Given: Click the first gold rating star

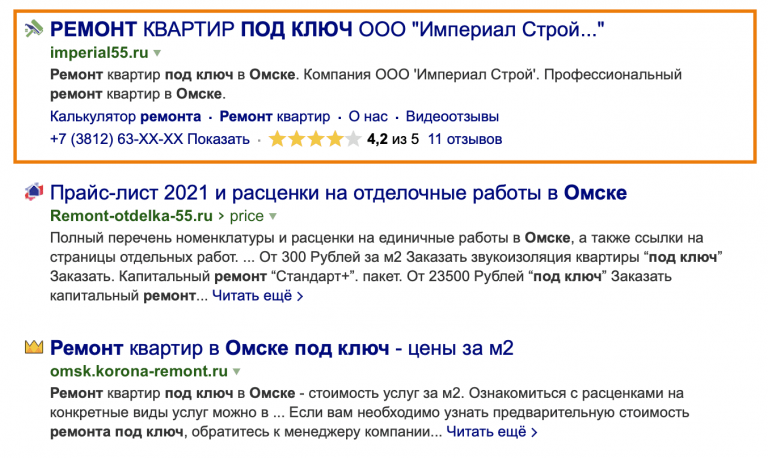Looking at the screenshot, I should (277, 139).
